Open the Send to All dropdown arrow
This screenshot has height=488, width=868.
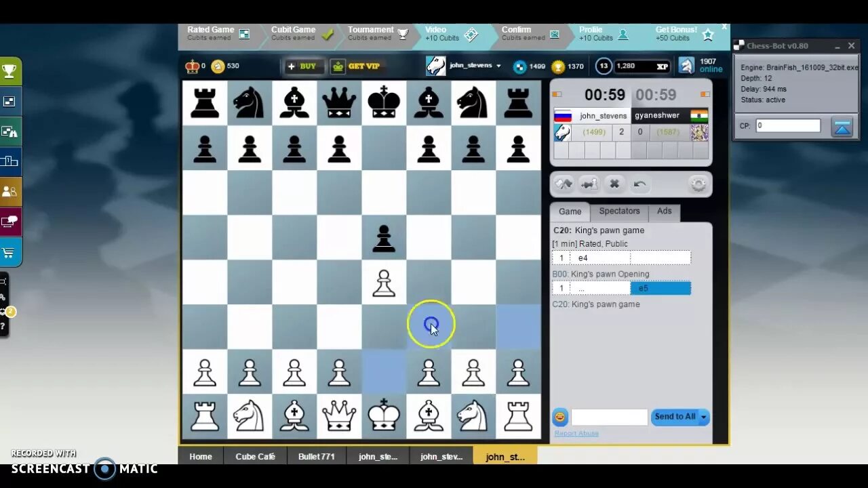point(704,417)
